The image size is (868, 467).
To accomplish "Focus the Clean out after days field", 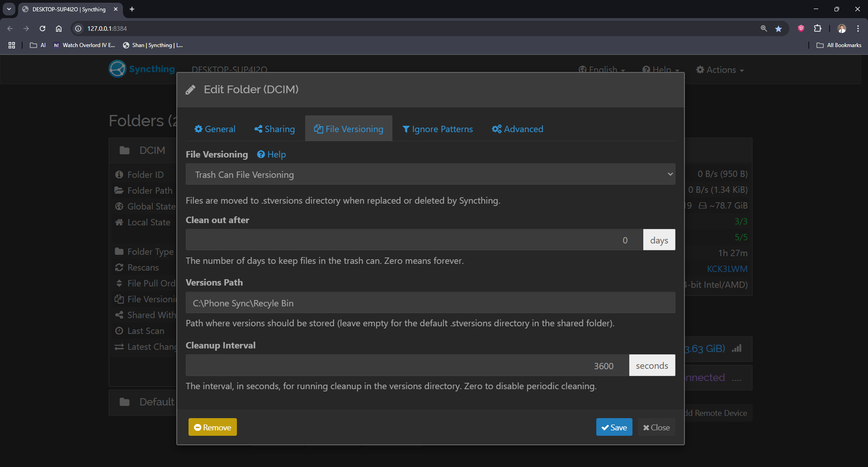I will tap(414, 240).
